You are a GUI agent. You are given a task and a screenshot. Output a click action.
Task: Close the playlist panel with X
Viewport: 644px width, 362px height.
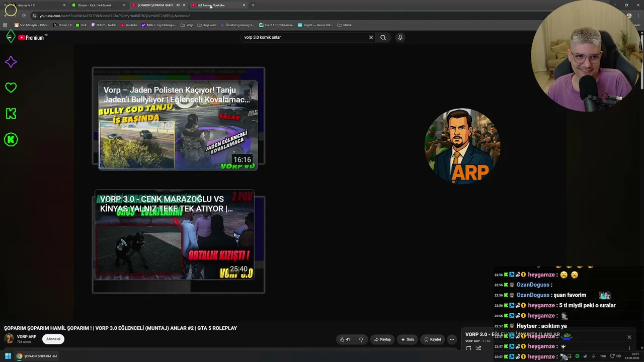(x=629, y=337)
